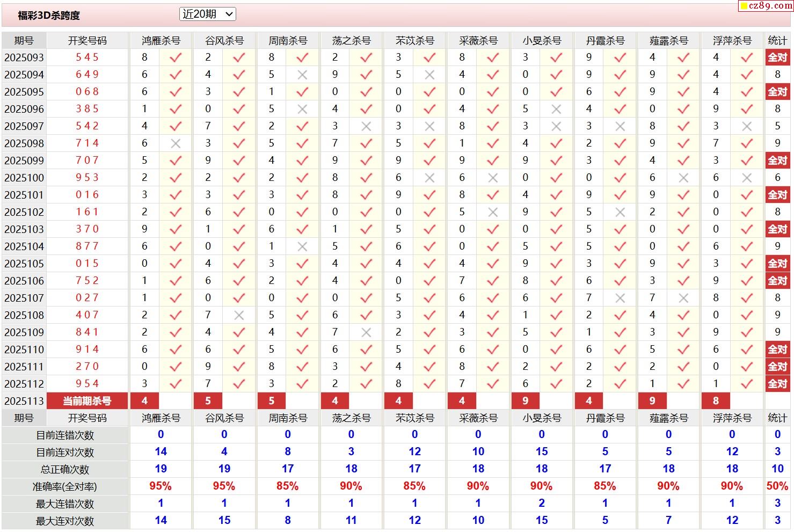The width and height of the screenshot is (794, 532).
Task: Click the 采薇杀号 header above row 2025093
Action: pos(478,41)
